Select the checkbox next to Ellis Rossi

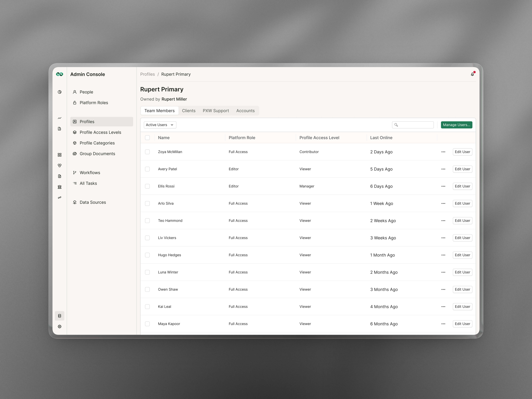click(147, 186)
